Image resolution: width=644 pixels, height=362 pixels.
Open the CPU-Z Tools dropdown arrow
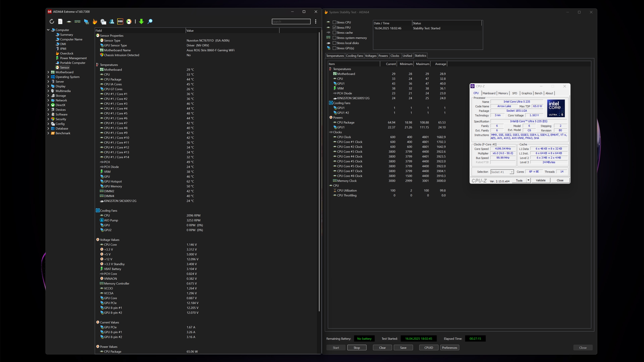(x=528, y=180)
